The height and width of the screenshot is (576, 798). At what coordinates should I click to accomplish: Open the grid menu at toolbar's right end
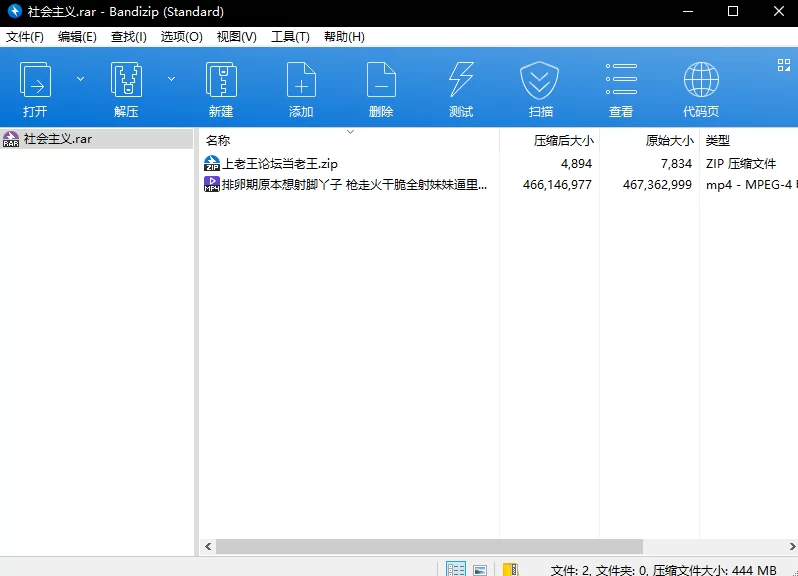[x=784, y=65]
